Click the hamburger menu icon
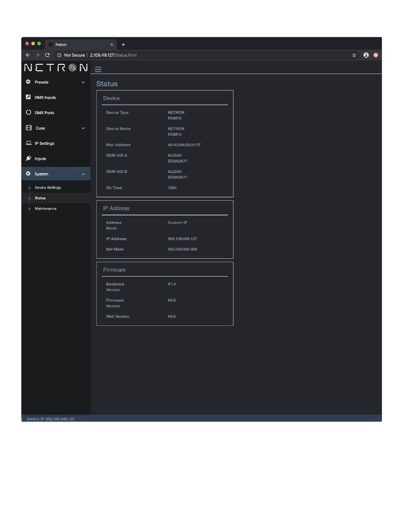Screen dimensions: 403x532 pos(98,70)
